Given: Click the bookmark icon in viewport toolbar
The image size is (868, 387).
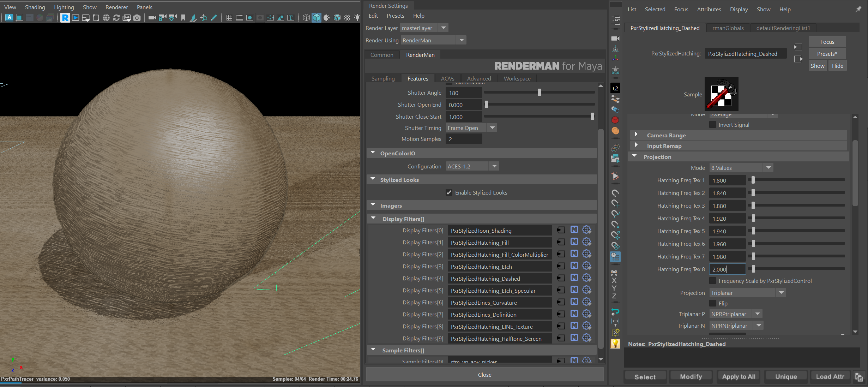Looking at the screenshot, I should 183,18.
